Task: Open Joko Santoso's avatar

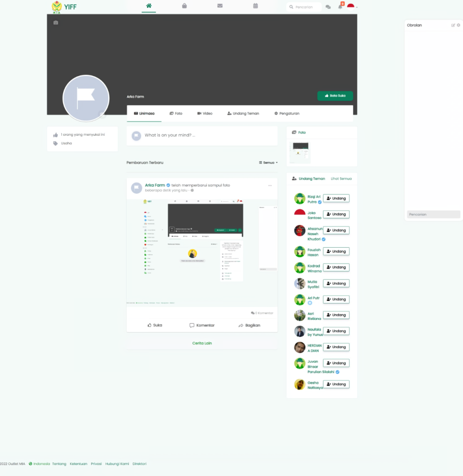Action: 300,215
